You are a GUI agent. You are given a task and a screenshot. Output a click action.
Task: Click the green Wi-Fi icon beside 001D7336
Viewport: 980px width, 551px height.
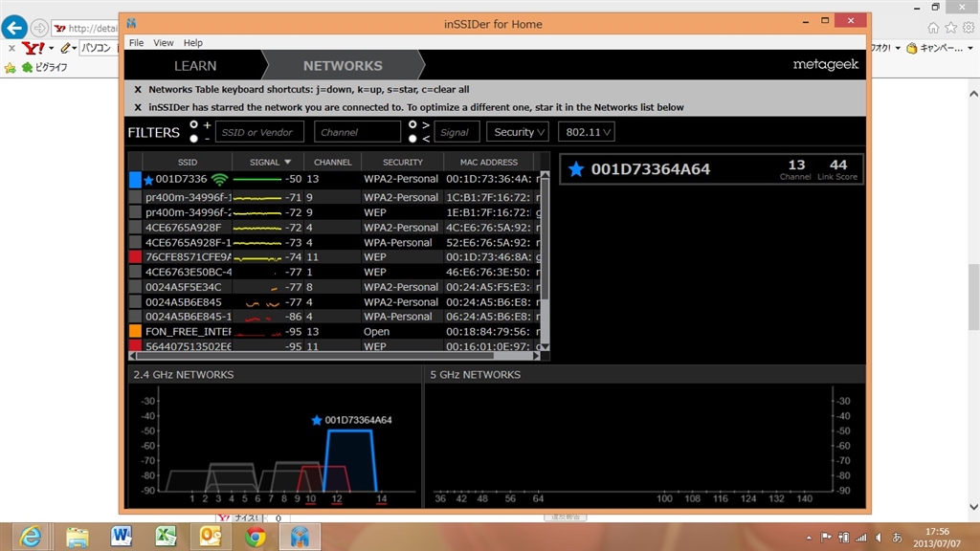point(219,180)
